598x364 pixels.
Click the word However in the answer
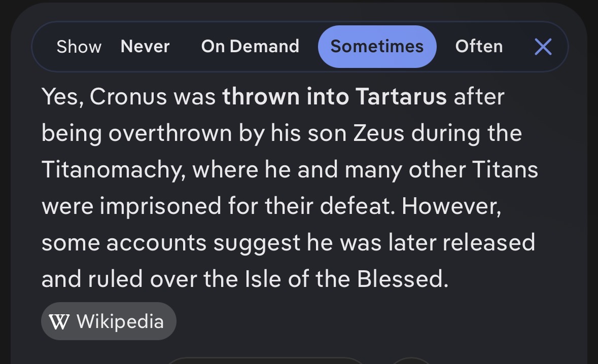[451, 206]
